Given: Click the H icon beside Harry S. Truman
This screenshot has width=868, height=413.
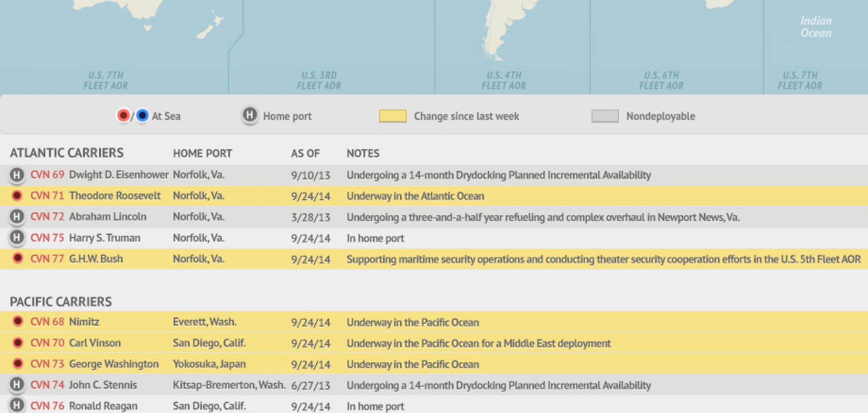Looking at the screenshot, I should pos(17,238).
